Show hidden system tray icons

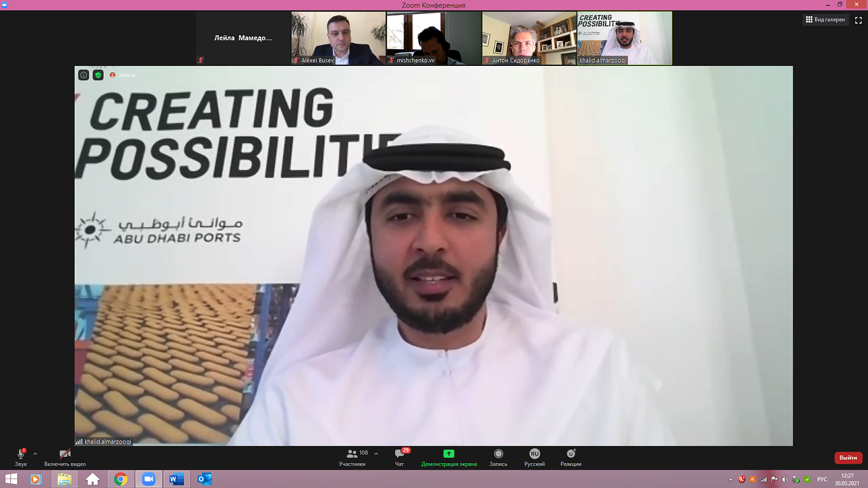pos(731,479)
